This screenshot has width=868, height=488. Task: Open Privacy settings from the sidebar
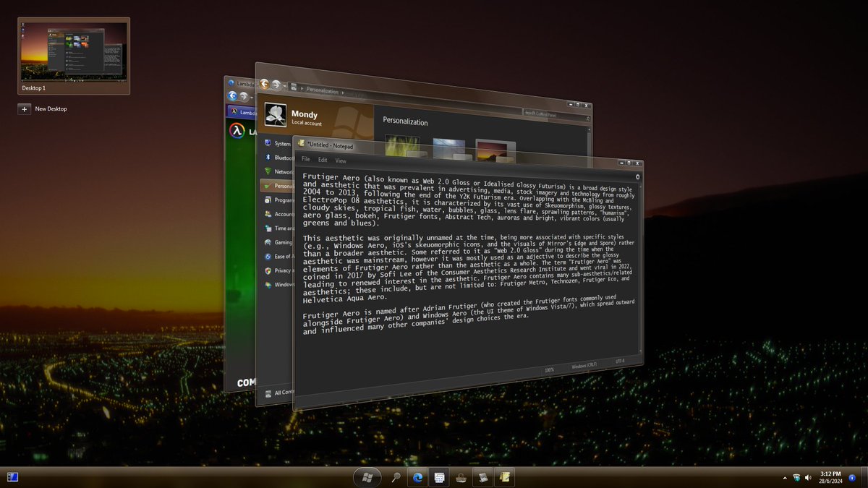coord(268,270)
